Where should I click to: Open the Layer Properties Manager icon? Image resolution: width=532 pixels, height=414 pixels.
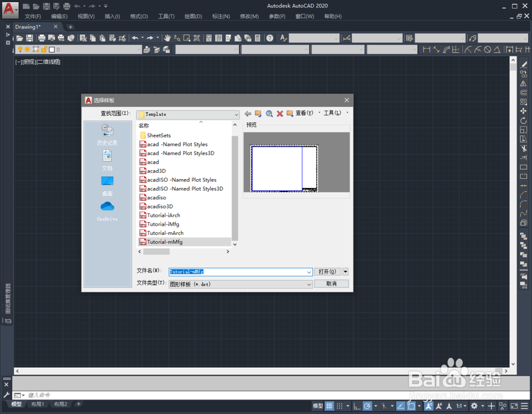[x=147, y=49]
